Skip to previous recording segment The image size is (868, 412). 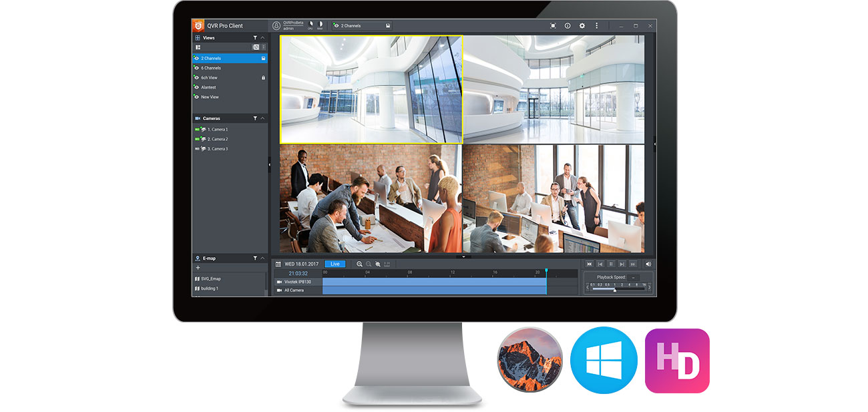click(x=590, y=264)
